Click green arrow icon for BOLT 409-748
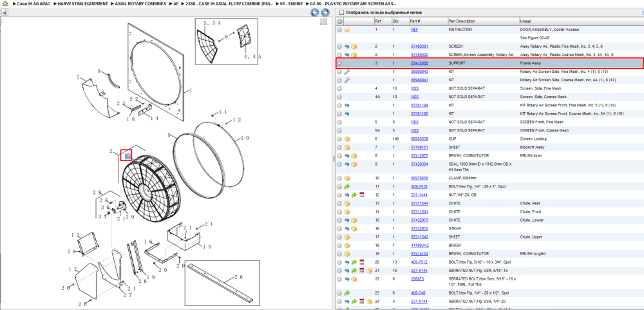 point(347,293)
